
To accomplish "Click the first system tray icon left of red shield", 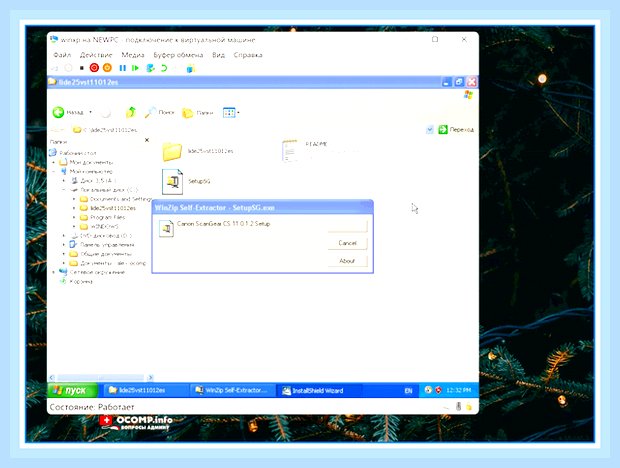I will [428, 390].
